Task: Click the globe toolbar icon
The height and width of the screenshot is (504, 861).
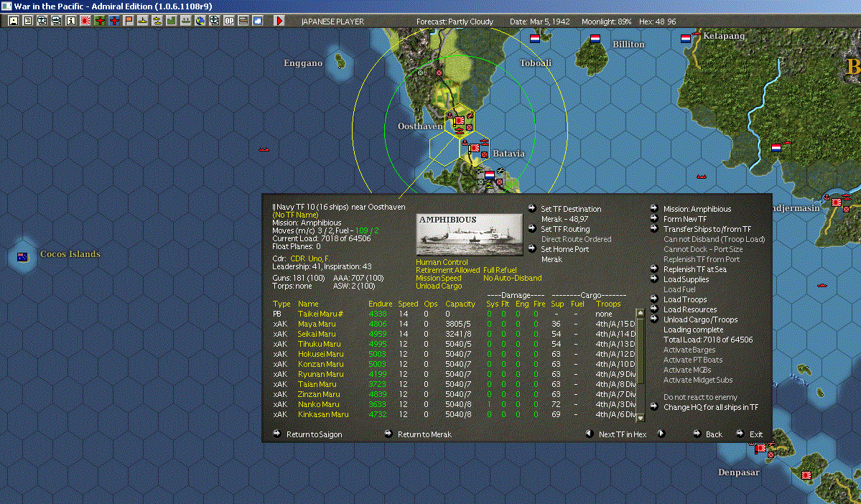Action: (x=200, y=21)
